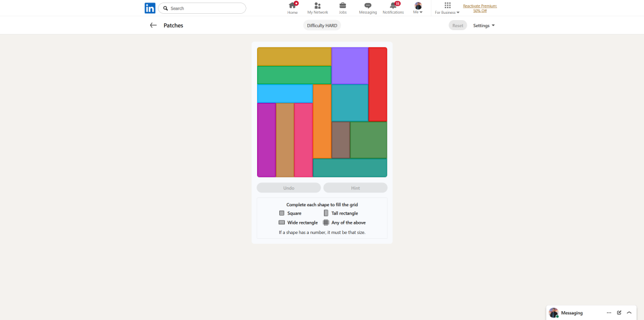Click the Undo button
Screen dimensions: 644x320
[x=289, y=188]
